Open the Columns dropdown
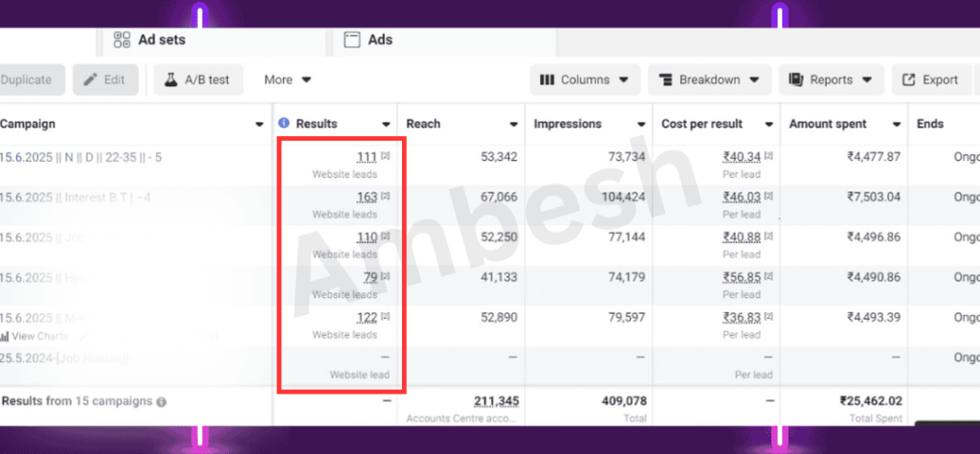Image resolution: width=980 pixels, height=454 pixels. point(585,79)
